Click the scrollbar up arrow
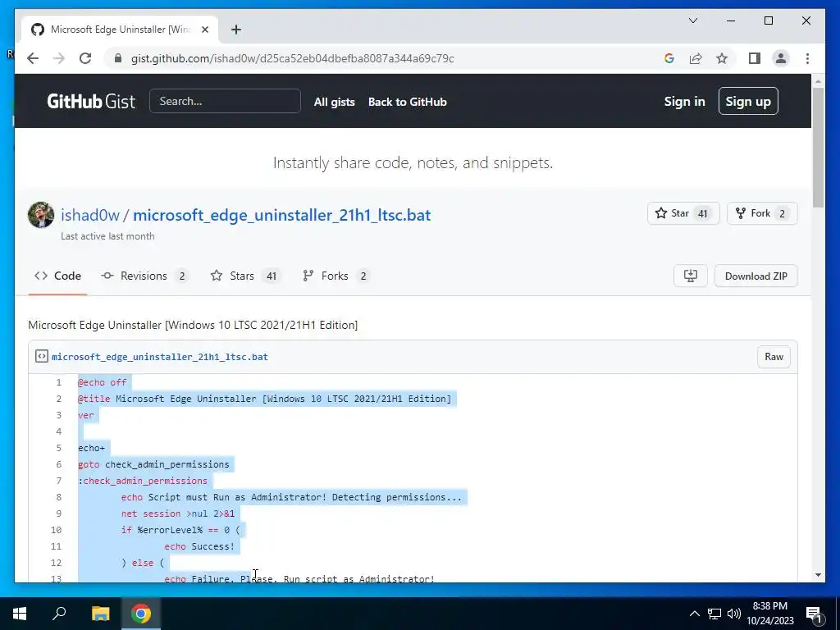Screen dimensions: 840x630 (818, 81)
